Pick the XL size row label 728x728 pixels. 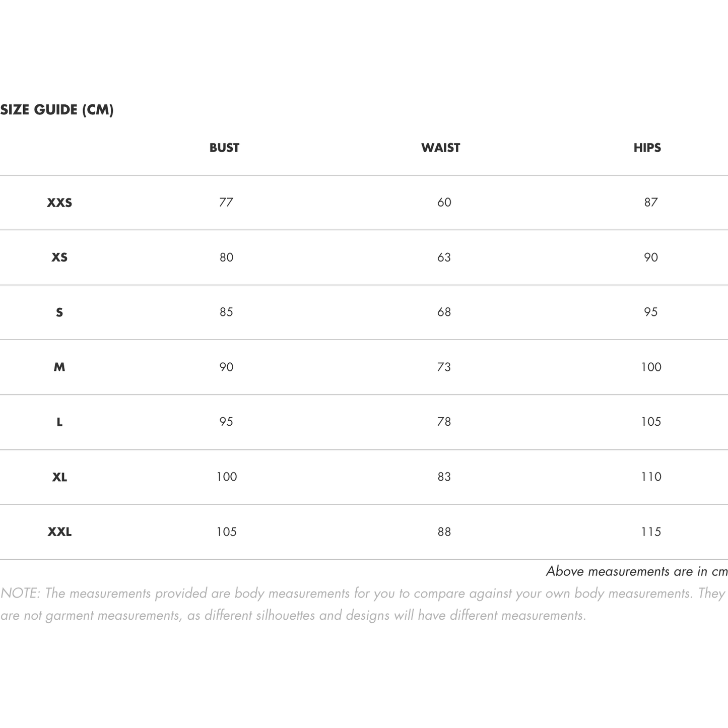point(59,477)
